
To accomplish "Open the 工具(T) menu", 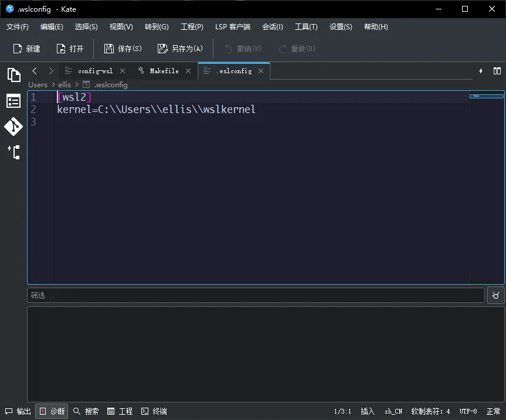I will pyautogui.click(x=306, y=27).
